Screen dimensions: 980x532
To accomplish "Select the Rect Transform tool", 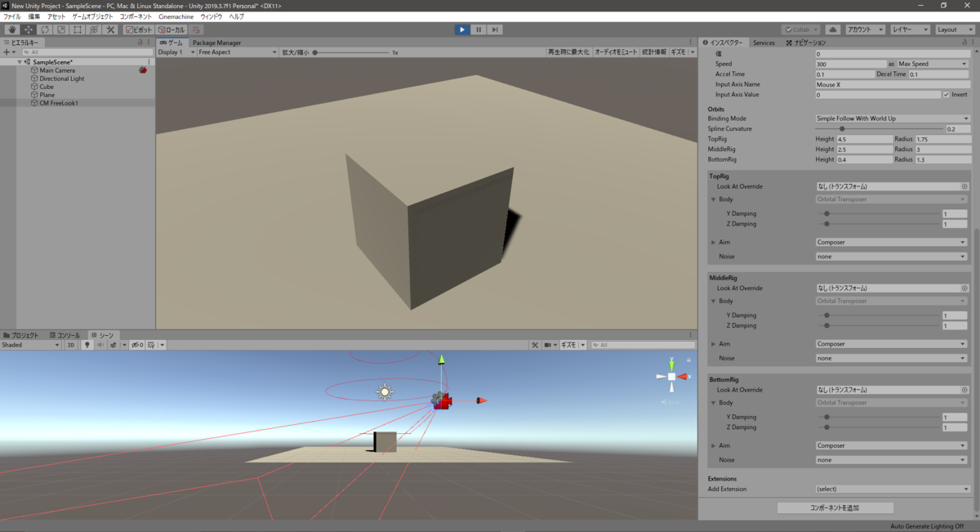I will 78,29.
